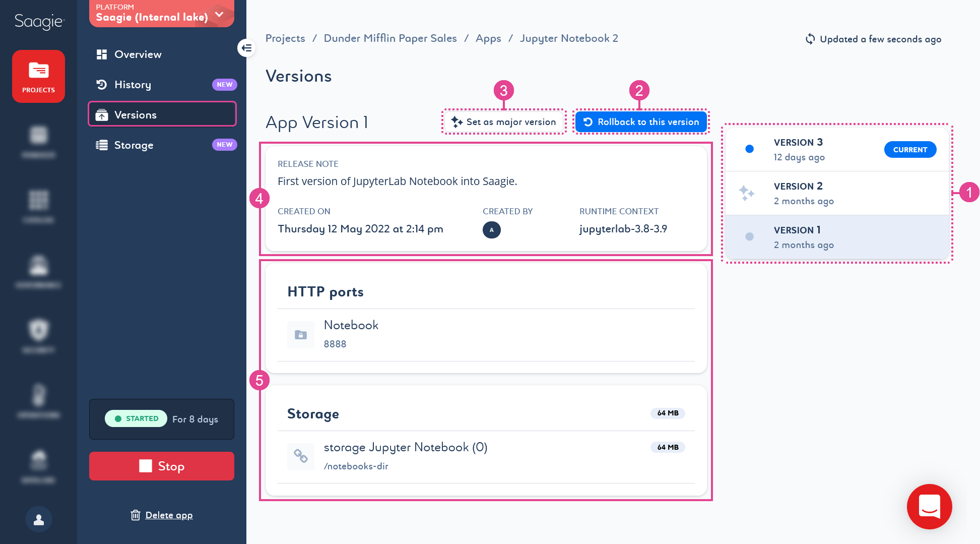Click the 64 MB badge beside Storage heading
The height and width of the screenshot is (544, 980).
pyautogui.click(x=668, y=413)
